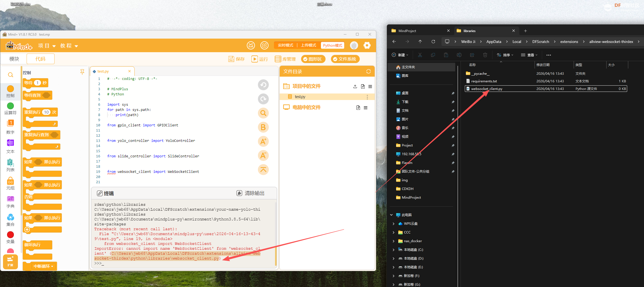Click the undo icon in code editor
Viewport: 644px width, 287px height.
[x=263, y=85]
